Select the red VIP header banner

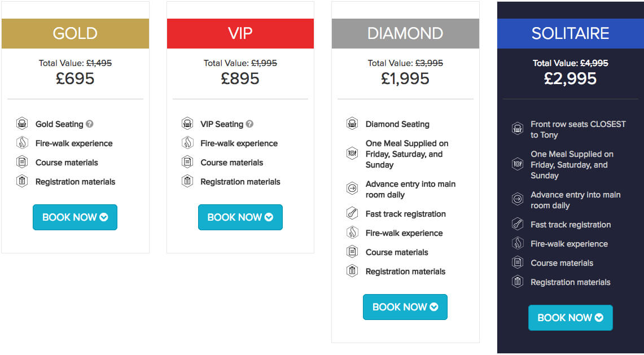(x=240, y=33)
